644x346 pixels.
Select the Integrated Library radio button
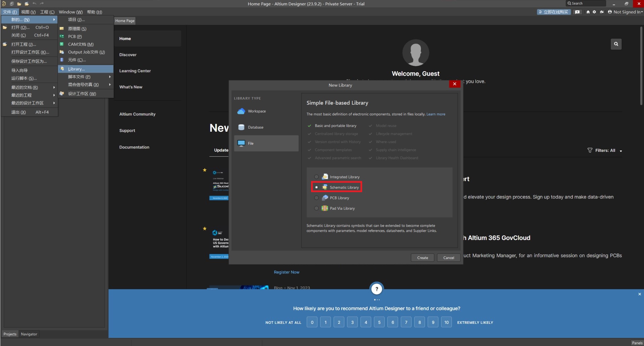[x=316, y=177]
